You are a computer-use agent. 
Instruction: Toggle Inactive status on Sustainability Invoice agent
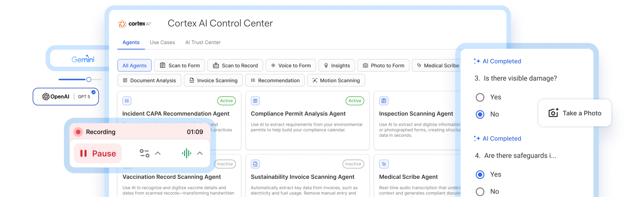[x=353, y=164]
